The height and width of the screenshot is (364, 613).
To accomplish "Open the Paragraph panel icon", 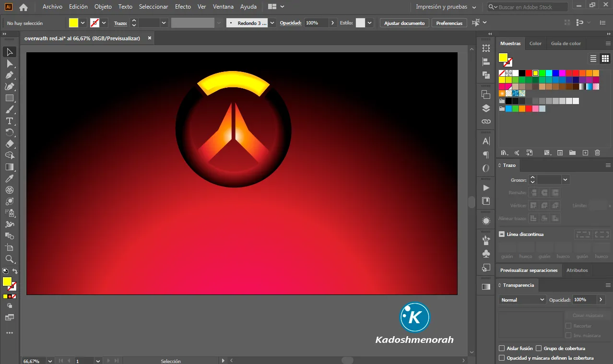I will pyautogui.click(x=486, y=154).
